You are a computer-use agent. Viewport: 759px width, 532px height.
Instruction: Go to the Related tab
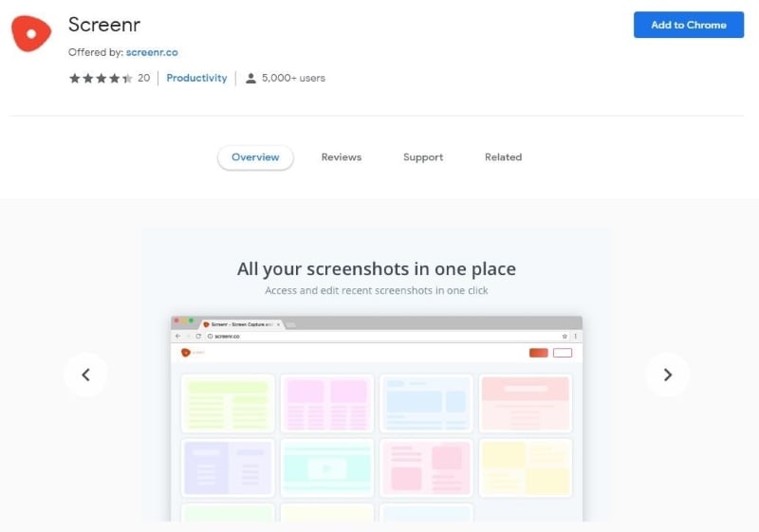click(503, 157)
